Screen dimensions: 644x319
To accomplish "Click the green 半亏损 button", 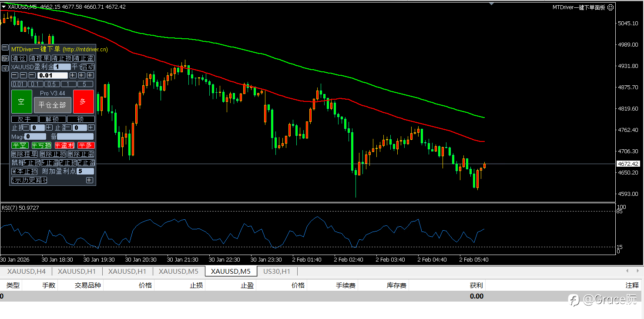I will point(41,145).
